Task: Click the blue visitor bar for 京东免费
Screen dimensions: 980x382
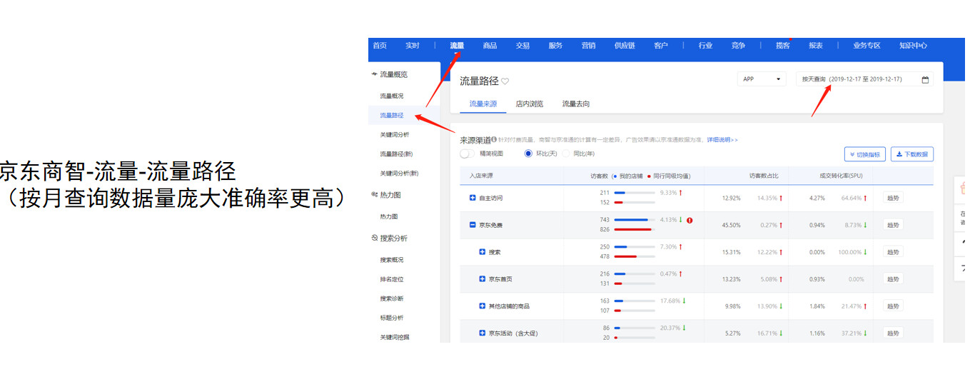Action: pyautogui.click(x=631, y=220)
